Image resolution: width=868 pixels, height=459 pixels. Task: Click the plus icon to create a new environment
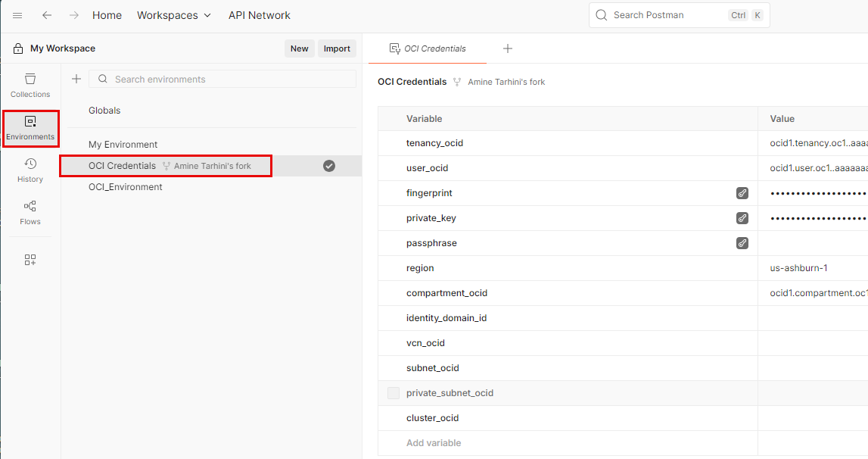click(76, 79)
